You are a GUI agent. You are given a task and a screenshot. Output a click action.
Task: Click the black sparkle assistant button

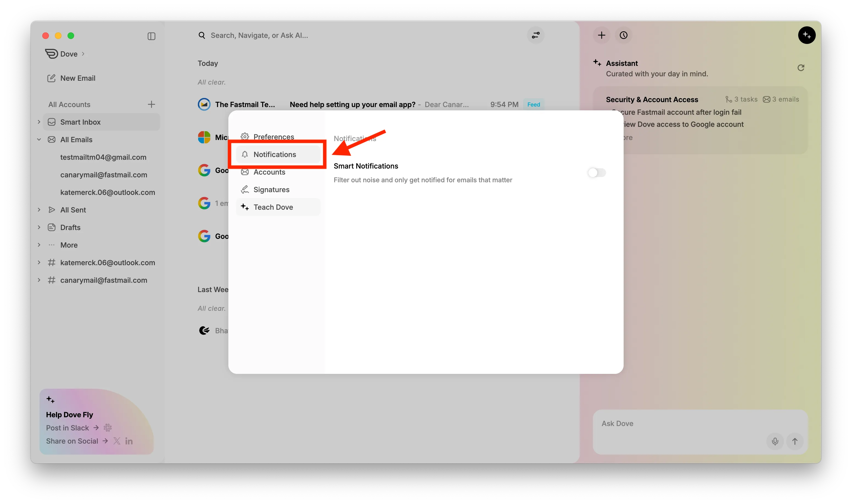point(806,35)
